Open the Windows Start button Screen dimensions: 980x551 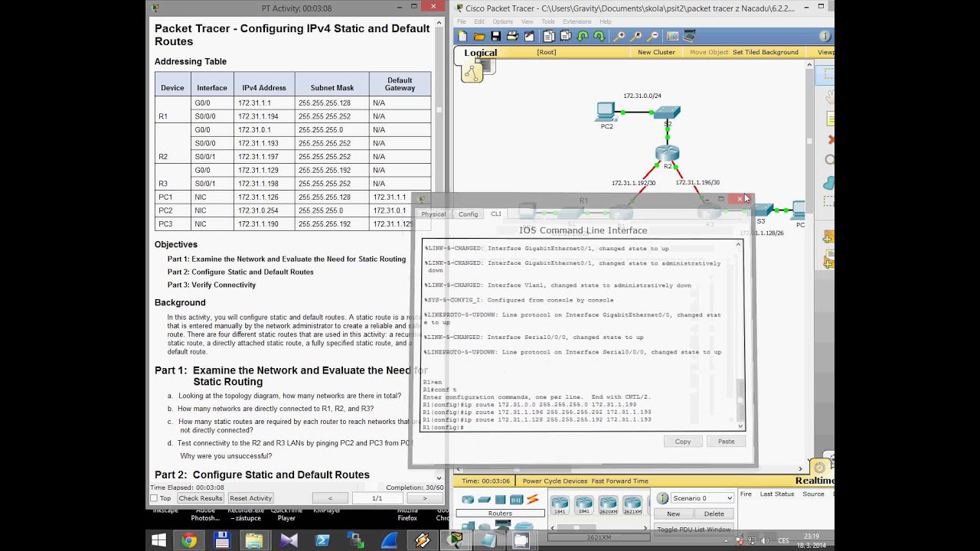click(x=158, y=540)
